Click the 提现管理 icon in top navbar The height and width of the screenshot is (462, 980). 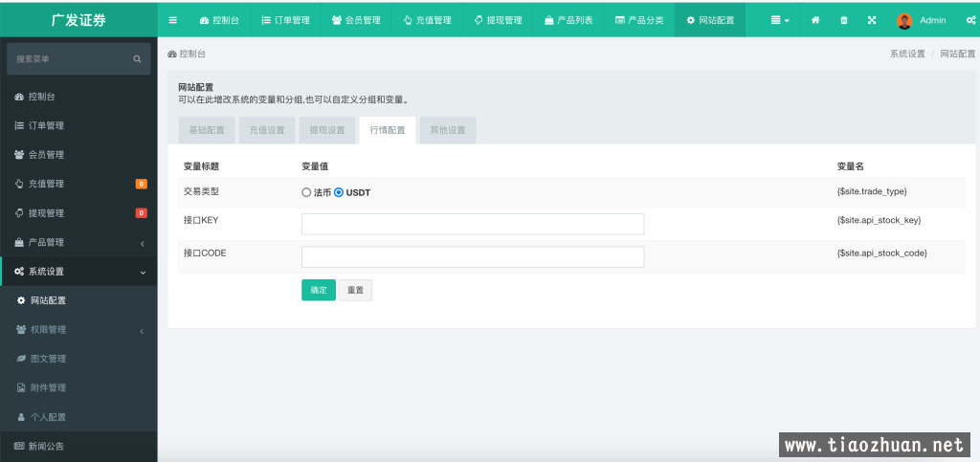(x=479, y=20)
